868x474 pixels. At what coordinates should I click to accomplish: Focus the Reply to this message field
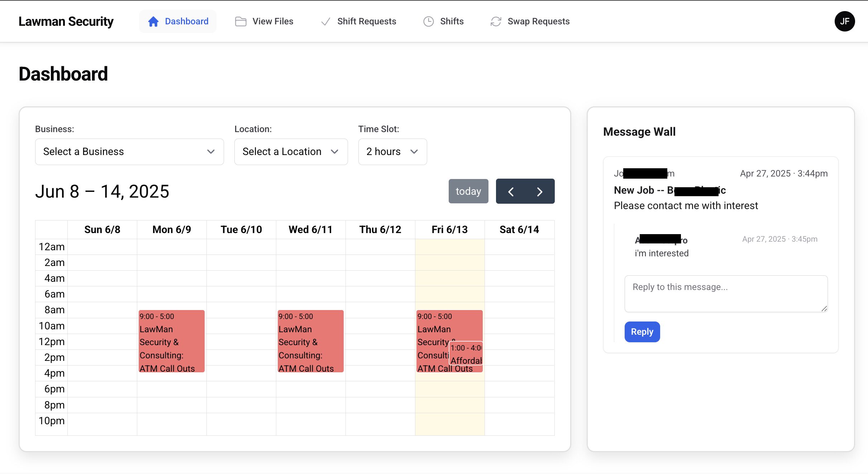click(726, 294)
